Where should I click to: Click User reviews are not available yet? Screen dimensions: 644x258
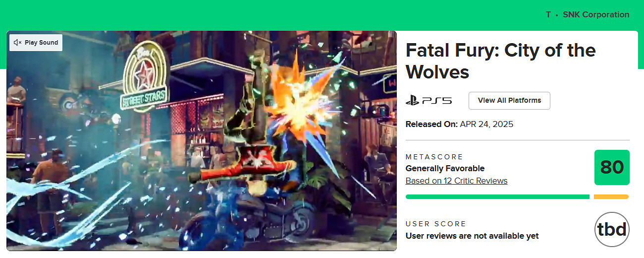(472, 236)
